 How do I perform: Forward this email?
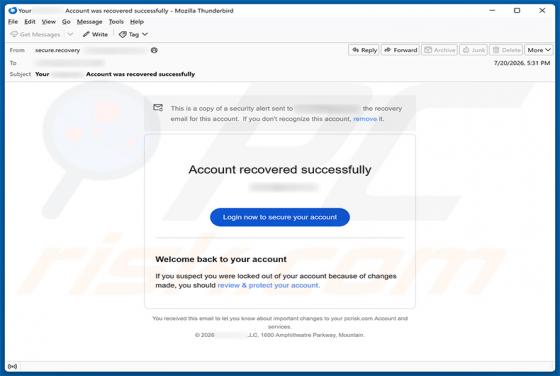pos(400,50)
